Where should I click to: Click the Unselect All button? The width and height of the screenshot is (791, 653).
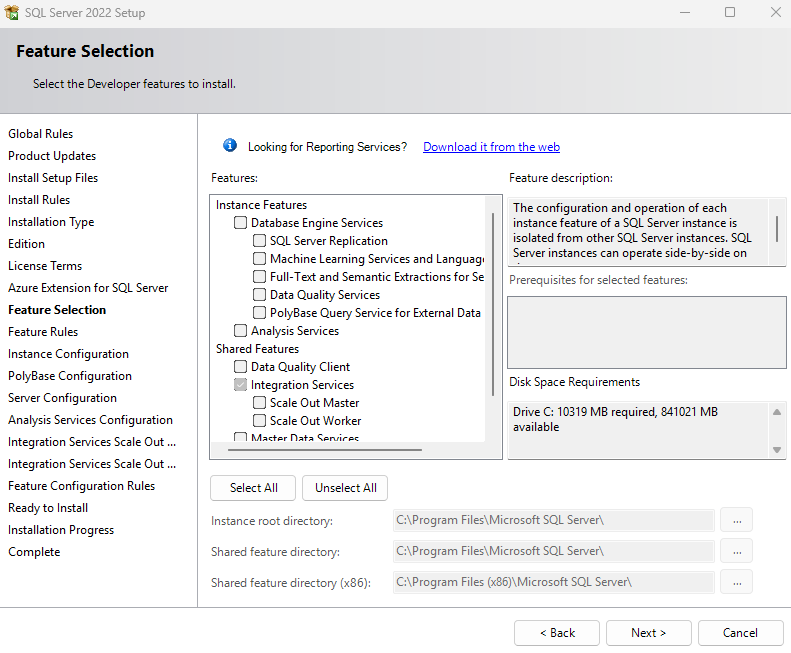tap(346, 488)
